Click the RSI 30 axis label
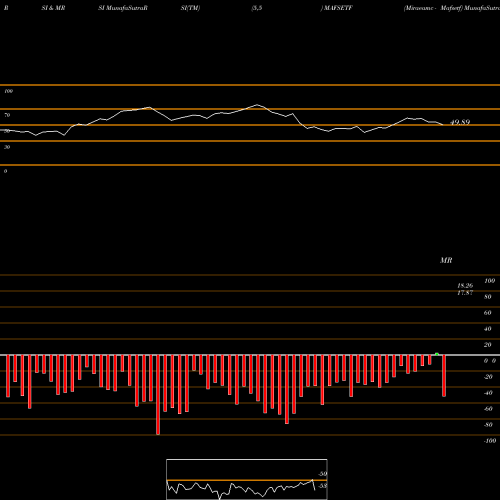Viewport: 500px width, 500px height. coord(7,147)
